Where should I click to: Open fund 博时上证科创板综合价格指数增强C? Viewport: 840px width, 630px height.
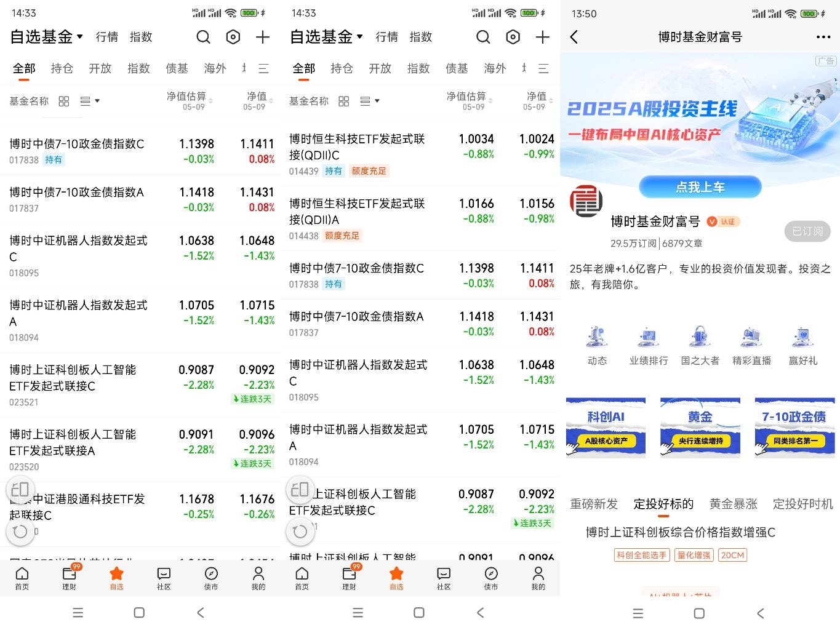click(x=681, y=532)
